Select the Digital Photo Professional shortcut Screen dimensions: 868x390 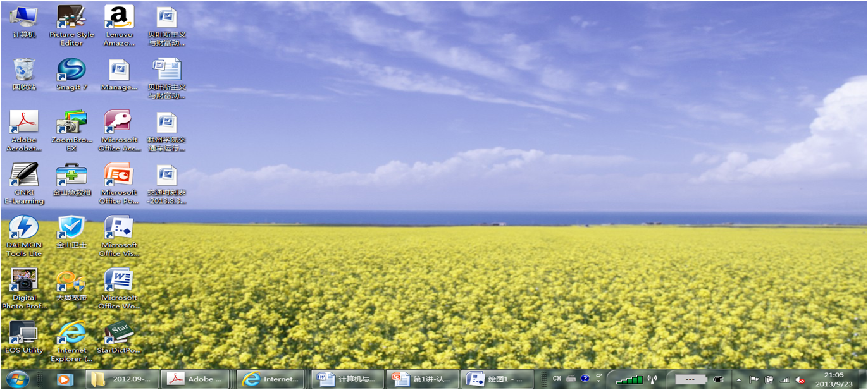24,288
